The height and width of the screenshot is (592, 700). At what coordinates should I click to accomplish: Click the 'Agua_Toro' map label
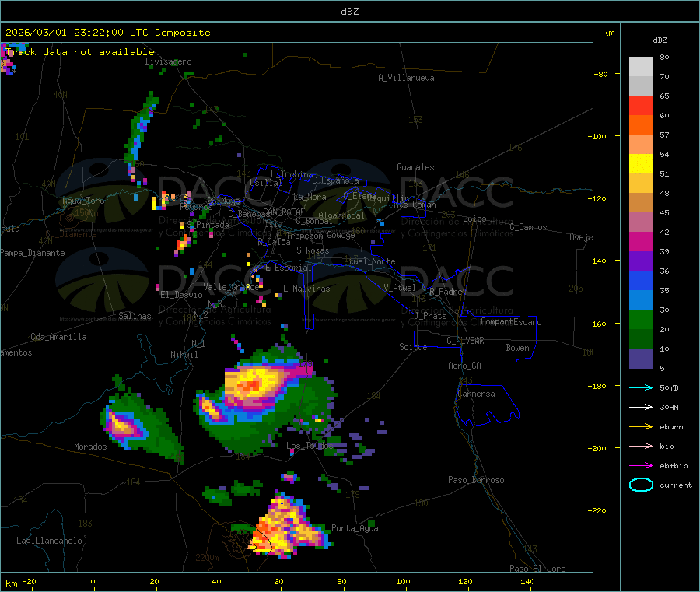click(83, 201)
